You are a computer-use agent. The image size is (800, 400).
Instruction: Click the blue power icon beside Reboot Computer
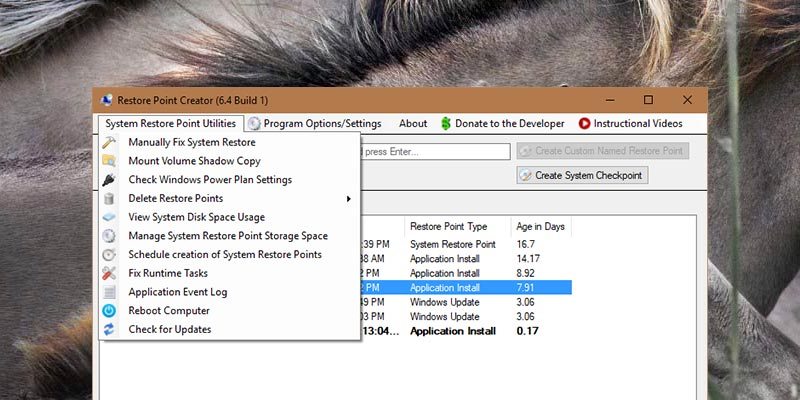pyautogui.click(x=109, y=311)
